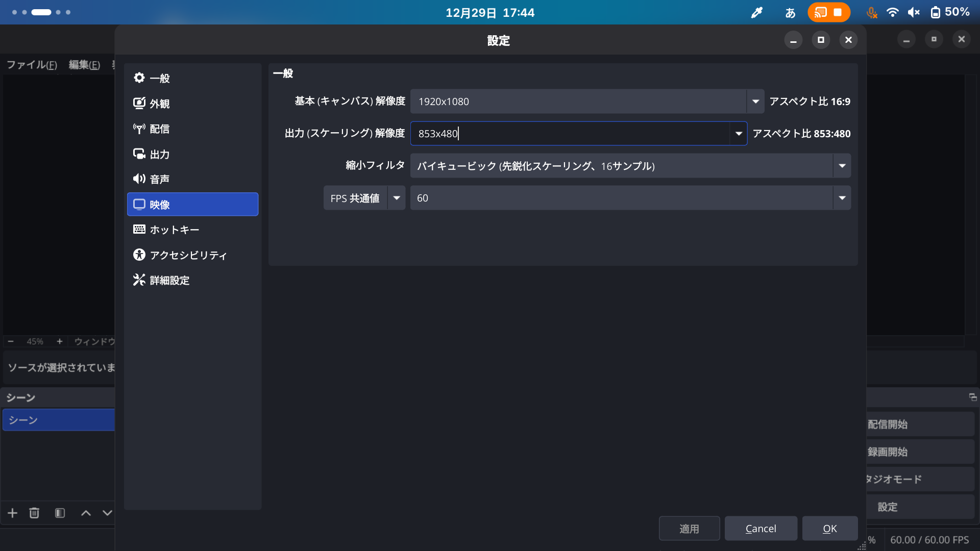The width and height of the screenshot is (980, 551).
Task: Add a new scene with the plus icon
Action: [12, 513]
